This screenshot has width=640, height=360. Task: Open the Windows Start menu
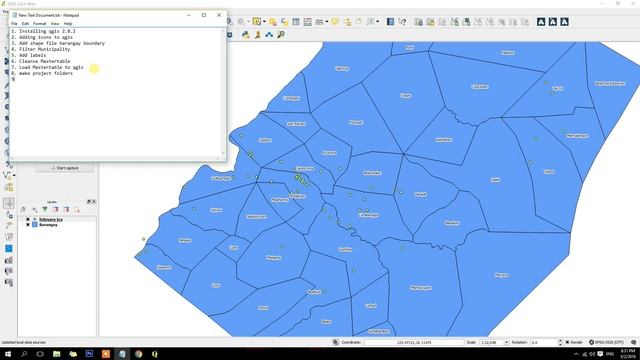[x=8, y=354]
